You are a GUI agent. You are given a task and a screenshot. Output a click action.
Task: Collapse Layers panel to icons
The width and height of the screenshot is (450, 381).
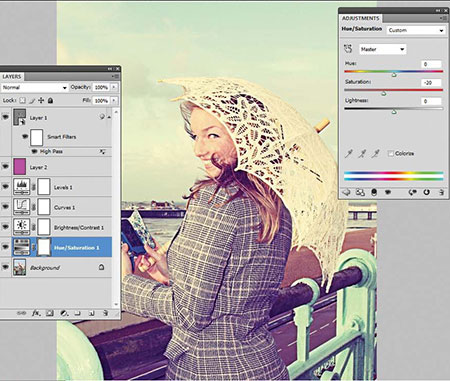click(110, 69)
